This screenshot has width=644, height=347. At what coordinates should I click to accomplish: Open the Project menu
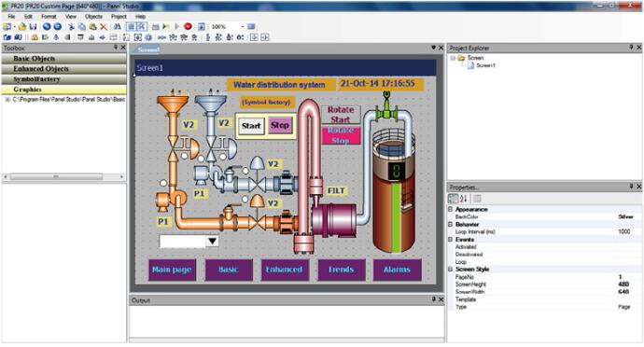click(x=119, y=17)
